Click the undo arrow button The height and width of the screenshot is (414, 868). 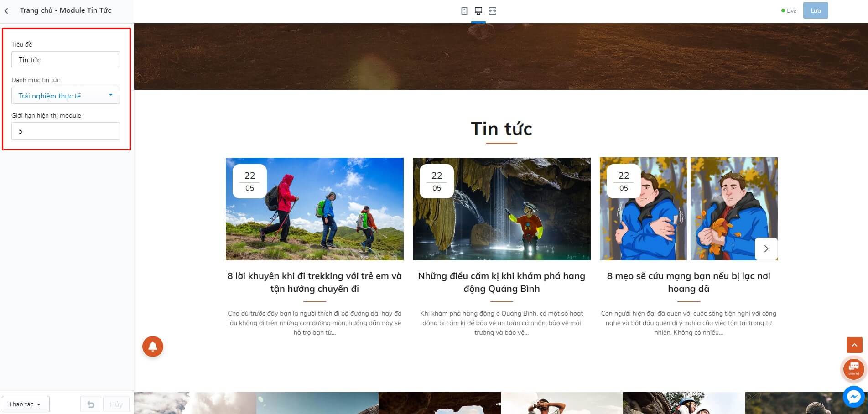pyautogui.click(x=91, y=404)
